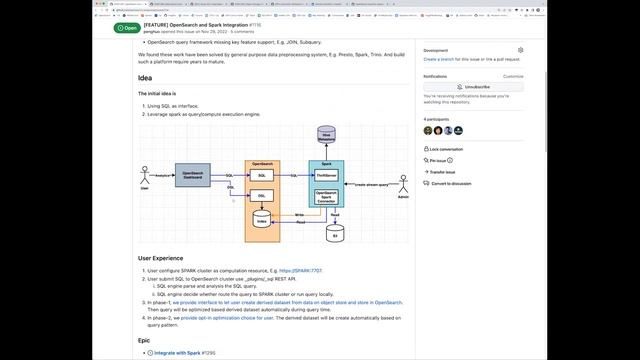The width and height of the screenshot is (640, 360).
Task: Click the open-issue circle icon before Integrate with Spark
Action: (x=150, y=353)
